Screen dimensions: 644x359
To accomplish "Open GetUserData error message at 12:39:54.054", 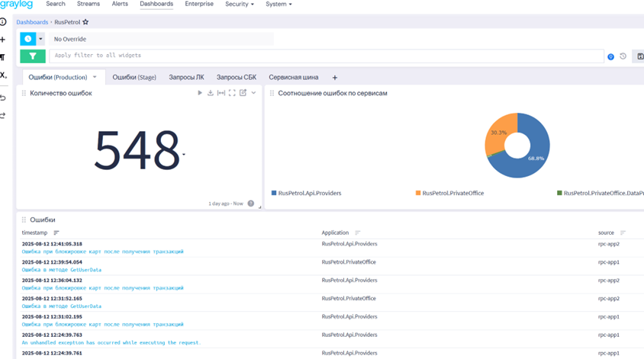I will [62, 270].
